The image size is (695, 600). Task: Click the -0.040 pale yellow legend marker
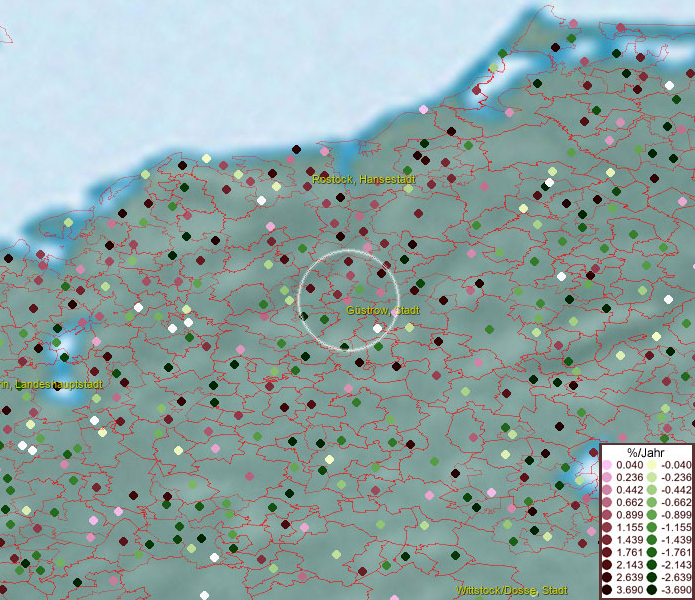[x=651, y=466]
